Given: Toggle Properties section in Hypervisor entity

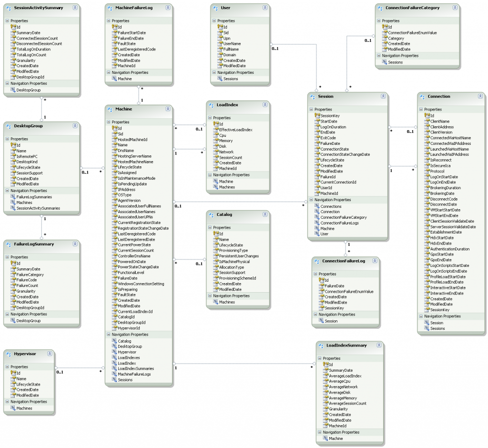Looking at the screenshot, I should pos(7,367).
